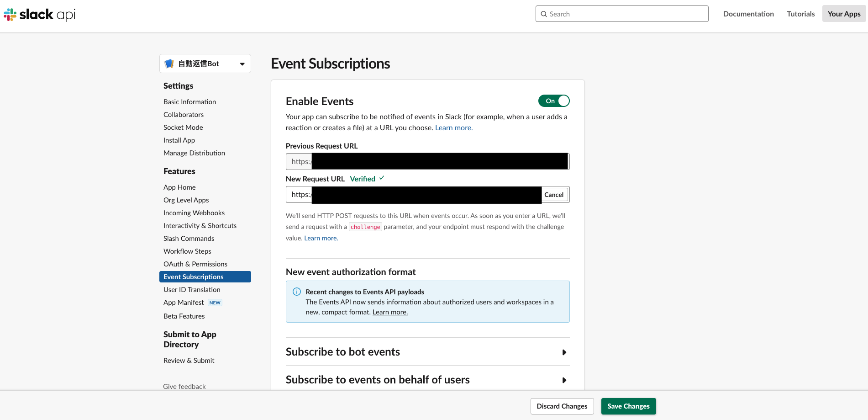Open the Documentation link
The width and height of the screenshot is (868, 420).
pyautogui.click(x=748, y=14)
